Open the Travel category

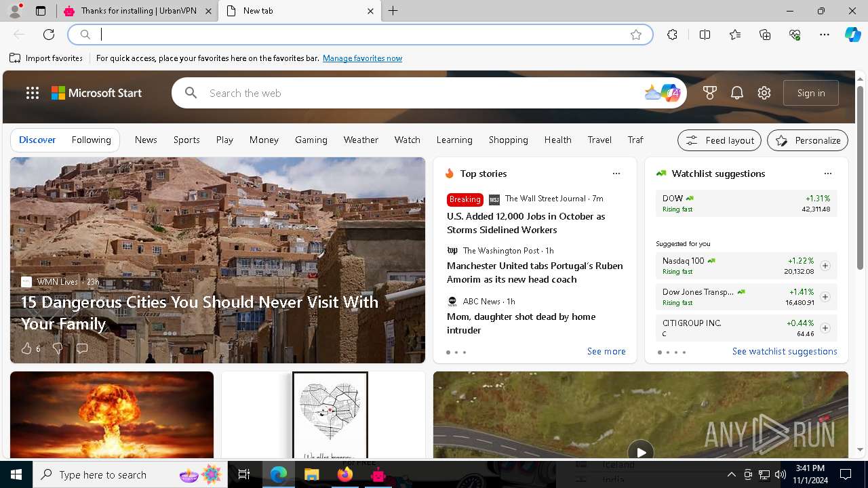point(599,140)
